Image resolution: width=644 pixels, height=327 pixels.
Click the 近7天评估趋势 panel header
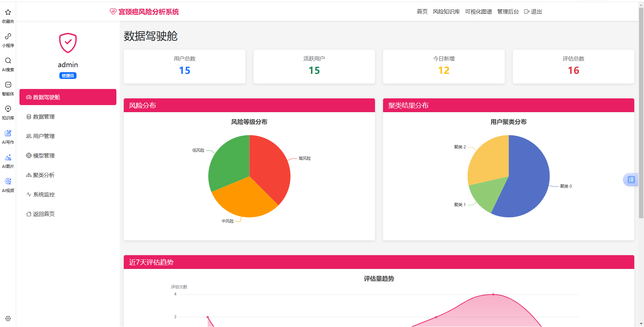(x=379, y=262)
